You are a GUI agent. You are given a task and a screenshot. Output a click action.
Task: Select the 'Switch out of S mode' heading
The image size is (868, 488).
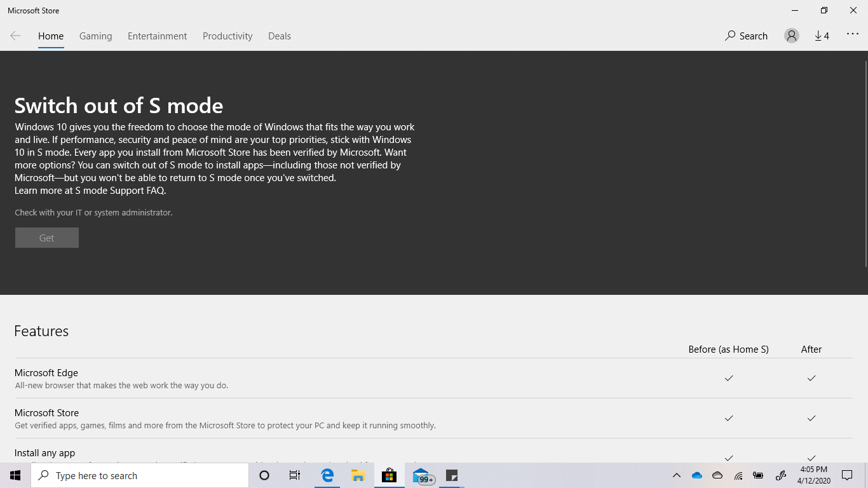pos(119,105)
